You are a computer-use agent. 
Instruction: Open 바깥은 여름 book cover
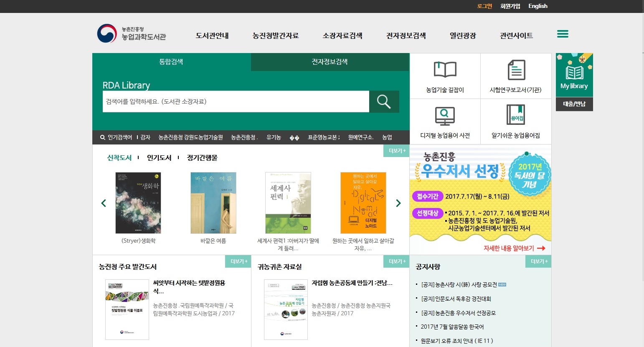click(213, 203)
